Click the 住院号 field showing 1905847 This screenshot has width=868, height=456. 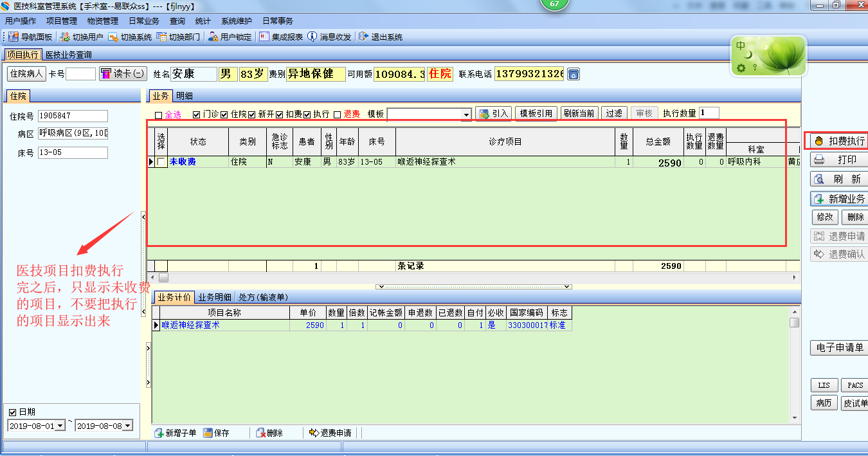tap(73, 116)
